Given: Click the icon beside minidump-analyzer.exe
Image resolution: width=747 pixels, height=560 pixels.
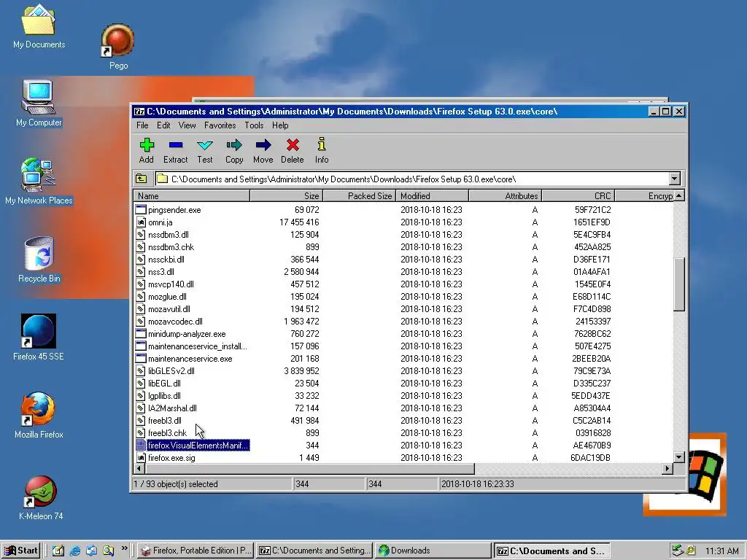Looking at the screenshot, I should coord(141,333).
